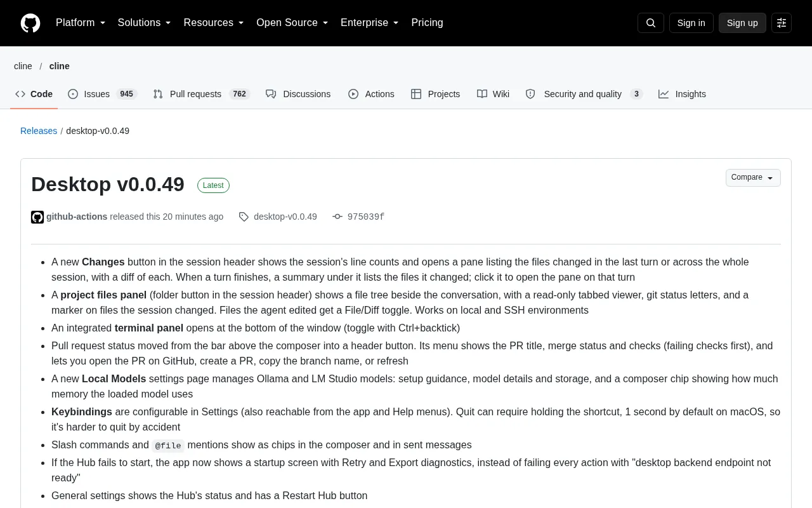Go to the GitHub homepage logo
Viewport: 812px width, 508px height.
coord(30,23)
